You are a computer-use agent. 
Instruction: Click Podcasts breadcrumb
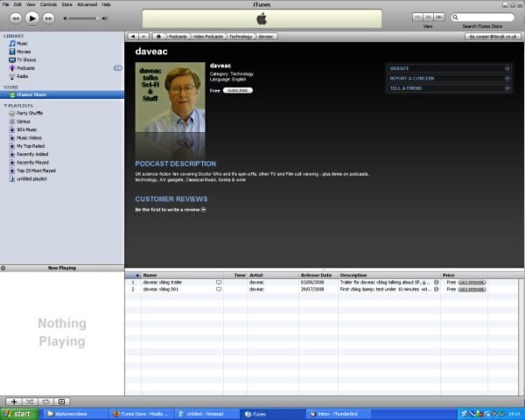[178, 37]
